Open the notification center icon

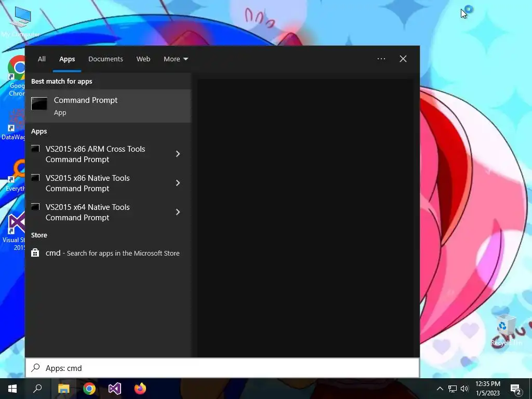click(x=516, y=389)
